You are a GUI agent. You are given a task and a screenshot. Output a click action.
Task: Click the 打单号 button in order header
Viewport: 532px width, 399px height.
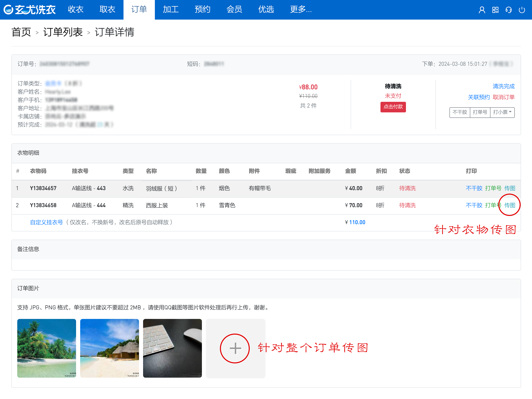pyautogui.click(x=480, y=112)
